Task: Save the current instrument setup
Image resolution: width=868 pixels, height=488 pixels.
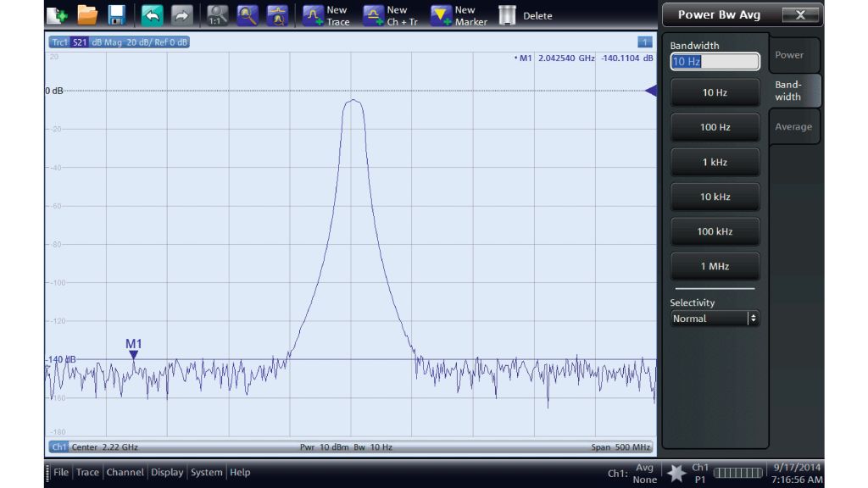Action: pyautogui.click(x=118, y=14)
